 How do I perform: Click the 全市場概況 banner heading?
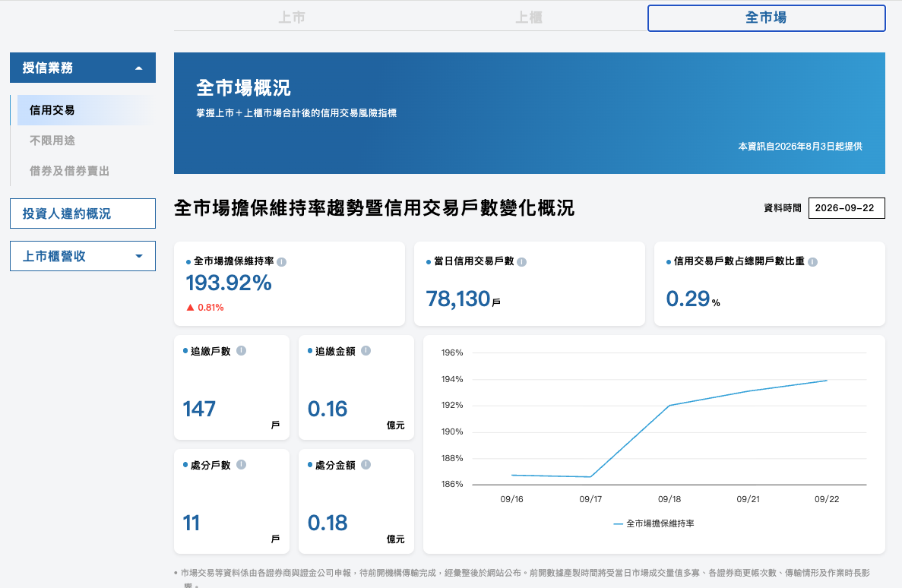coord(243,88)
